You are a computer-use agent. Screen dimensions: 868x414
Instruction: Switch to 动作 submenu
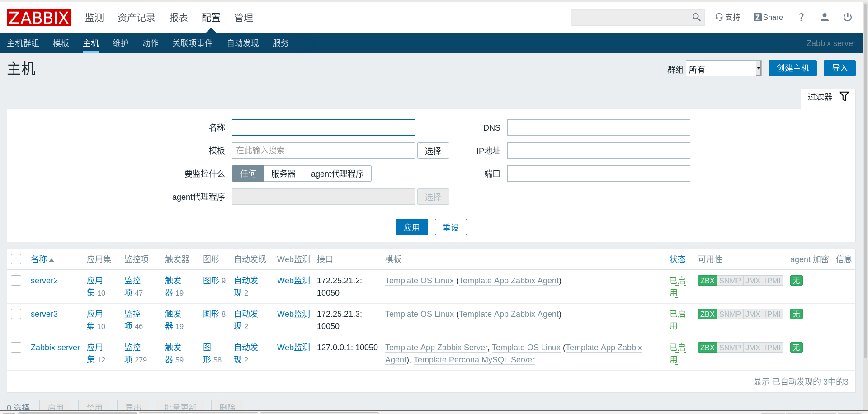[x=151, y=43]
